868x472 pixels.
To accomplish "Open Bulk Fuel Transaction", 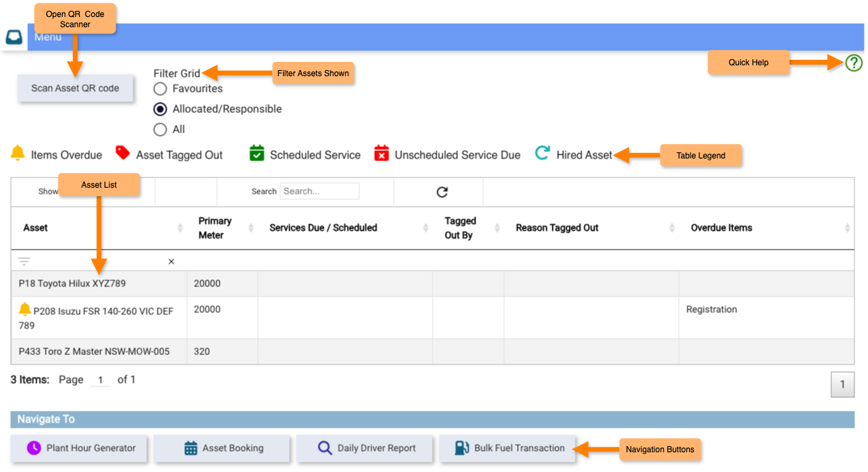I will [x=508, y=448].
